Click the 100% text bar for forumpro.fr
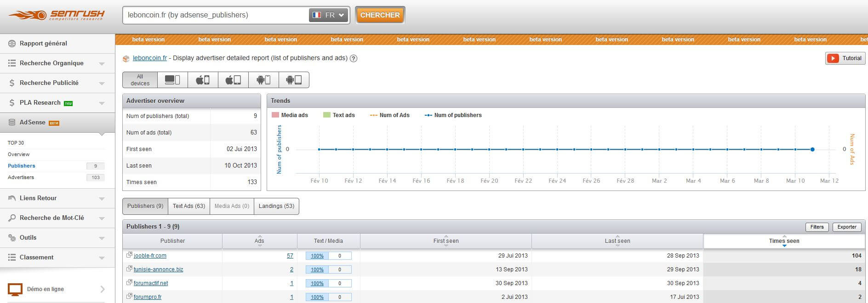 point(317,297)
